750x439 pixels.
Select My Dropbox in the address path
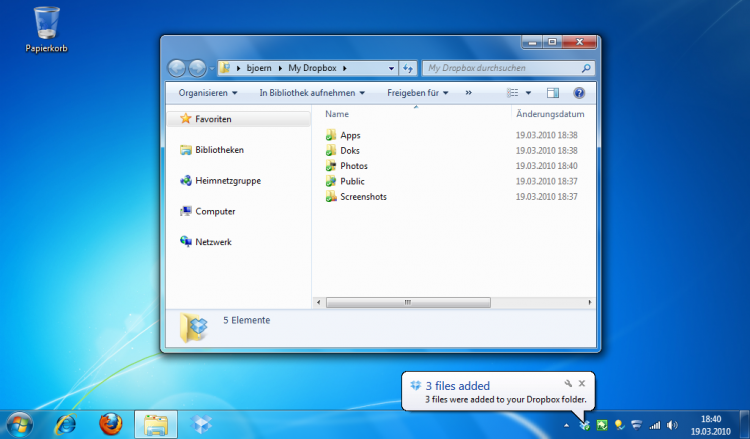[x=312, y=68]
